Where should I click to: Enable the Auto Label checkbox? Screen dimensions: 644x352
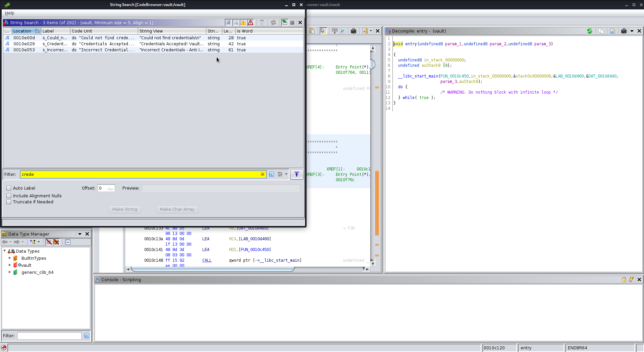pos(9,188)
